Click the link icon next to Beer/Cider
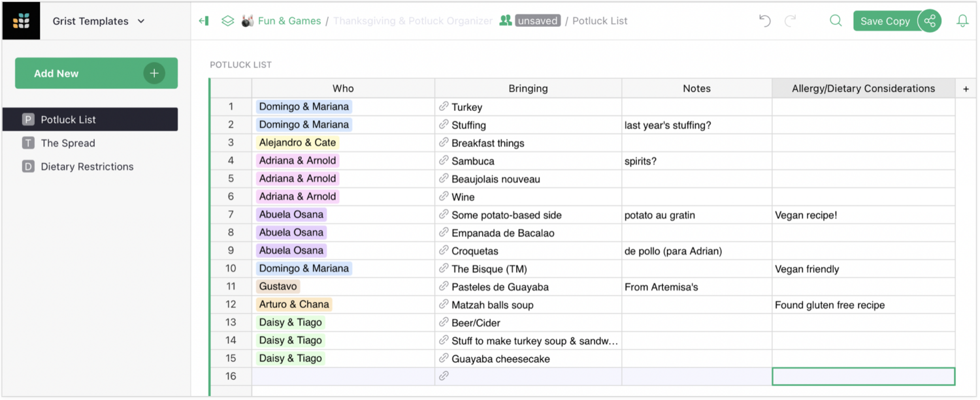The image size is (980, 400). click(x=444, y=322)
